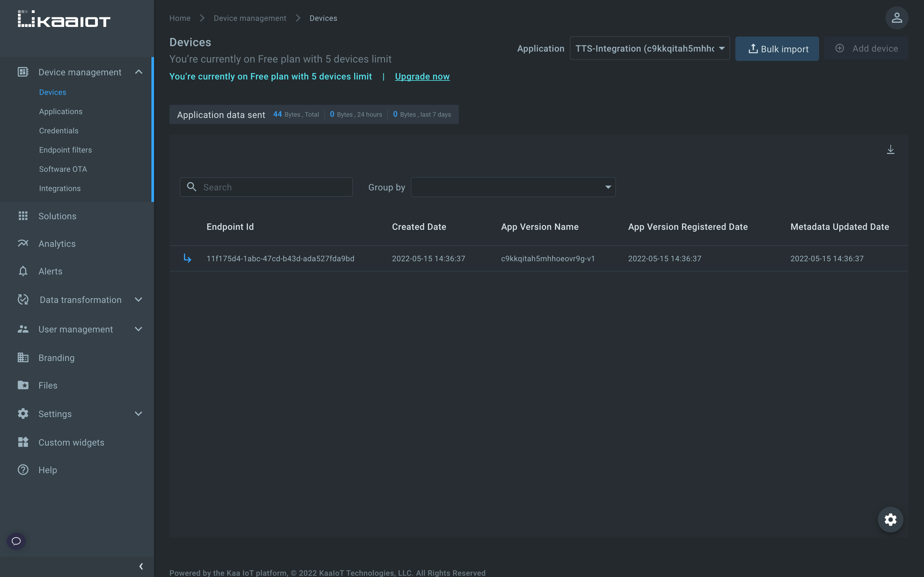Open the Files sidebar icon
Screen dimensions: 924x577
22,385
